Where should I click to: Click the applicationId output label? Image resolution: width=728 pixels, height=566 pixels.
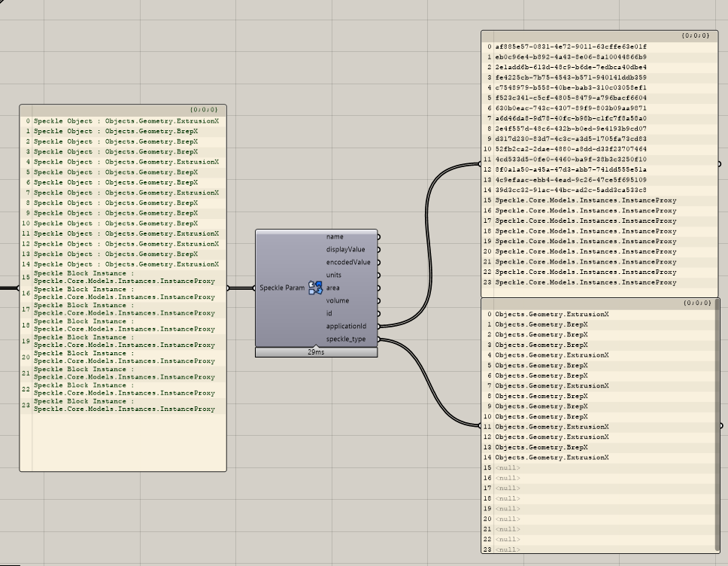[346, 326]
